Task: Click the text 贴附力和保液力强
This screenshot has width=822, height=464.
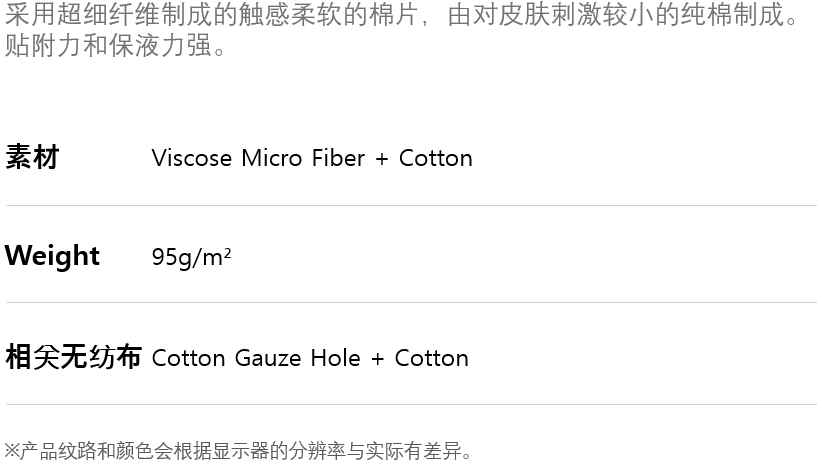Action: point(115,47)
